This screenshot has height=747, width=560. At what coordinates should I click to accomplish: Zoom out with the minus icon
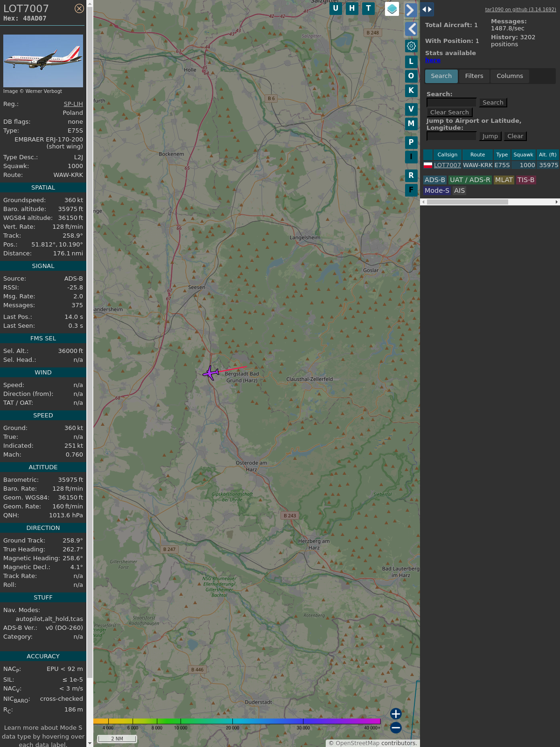396,727
